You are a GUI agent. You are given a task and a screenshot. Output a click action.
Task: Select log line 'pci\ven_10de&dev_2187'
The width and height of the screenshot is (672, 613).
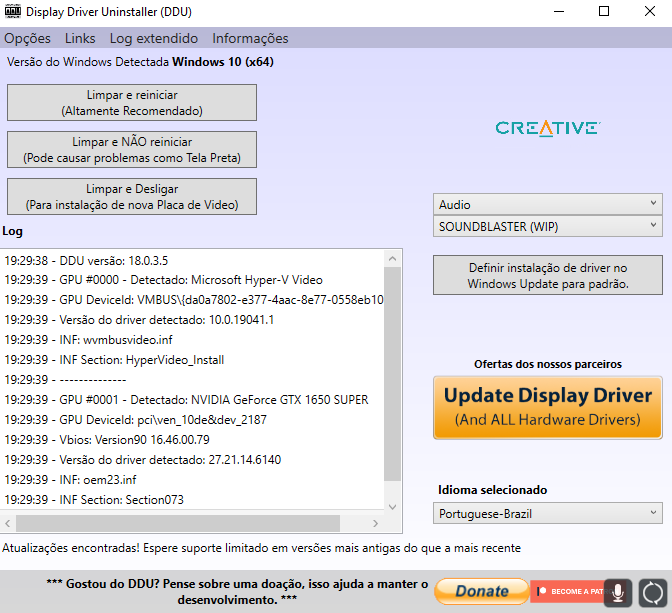(x=135, y=420)
